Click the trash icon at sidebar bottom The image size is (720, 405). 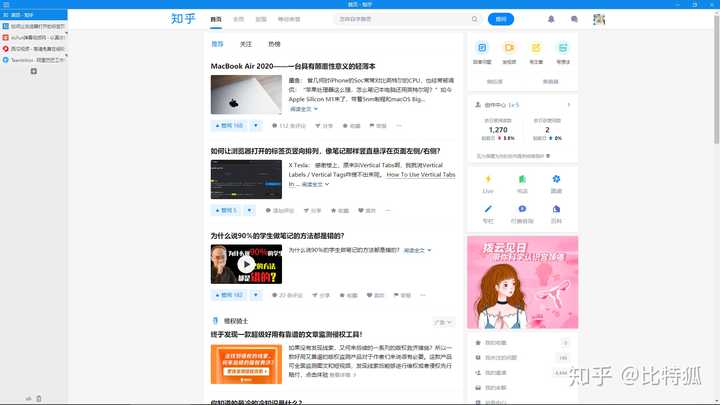coord(39,399)
